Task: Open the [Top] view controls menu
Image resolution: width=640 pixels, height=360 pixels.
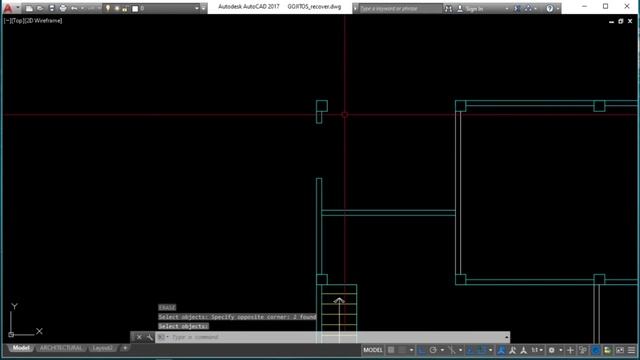Action: click(x=18, y=20)
